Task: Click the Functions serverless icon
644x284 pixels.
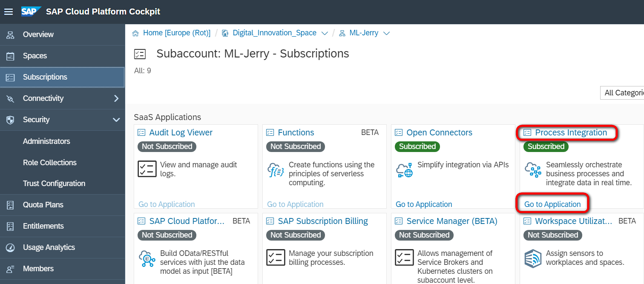Action: (x=276, y=170)
